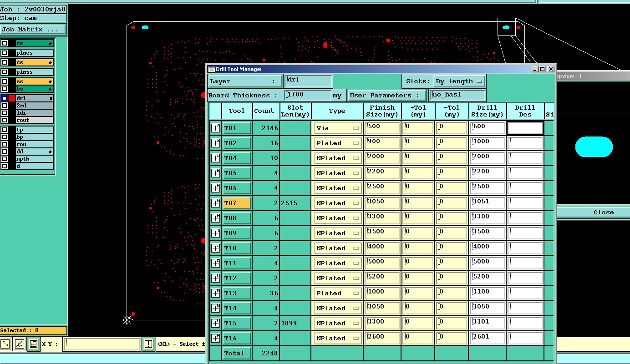Click the Finish Size field of T13

(x=382, y=293)
